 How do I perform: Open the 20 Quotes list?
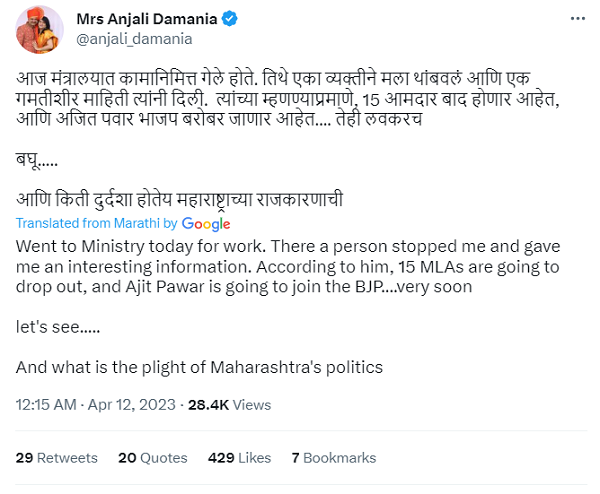coord(152,458)
